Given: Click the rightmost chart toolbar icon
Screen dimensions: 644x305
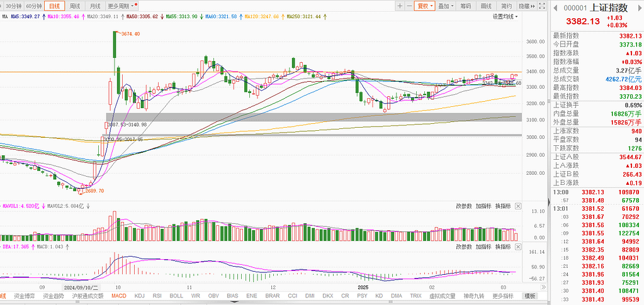Looking at the screenshot, I should point(541,6).
